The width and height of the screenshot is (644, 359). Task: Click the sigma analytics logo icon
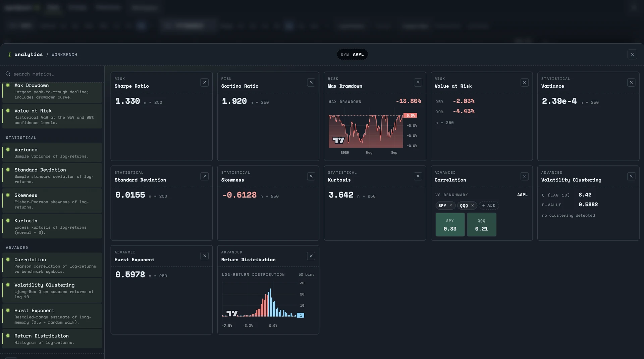10,55
